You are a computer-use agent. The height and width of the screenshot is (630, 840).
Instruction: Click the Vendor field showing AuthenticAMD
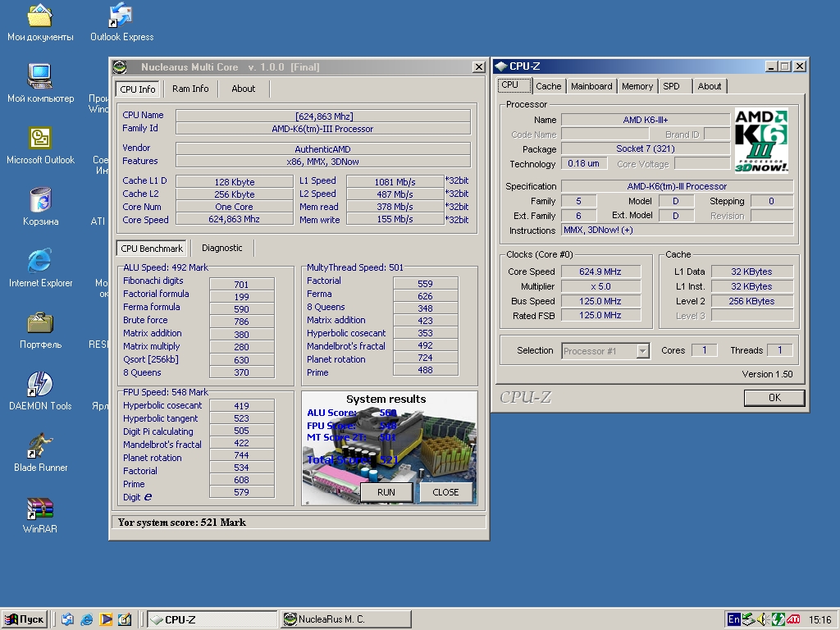[x=323, y=149]
